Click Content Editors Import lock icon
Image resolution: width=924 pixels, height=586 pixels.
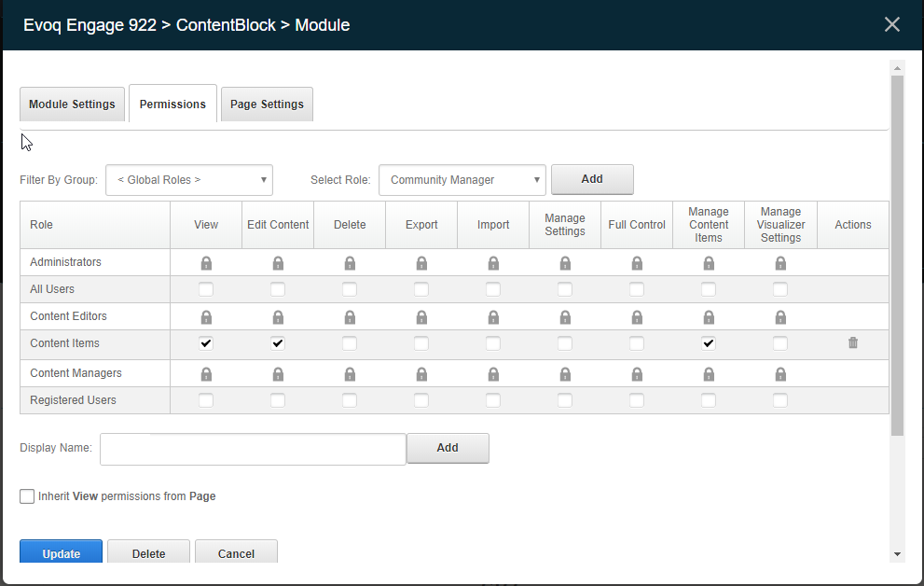point(493,317)
